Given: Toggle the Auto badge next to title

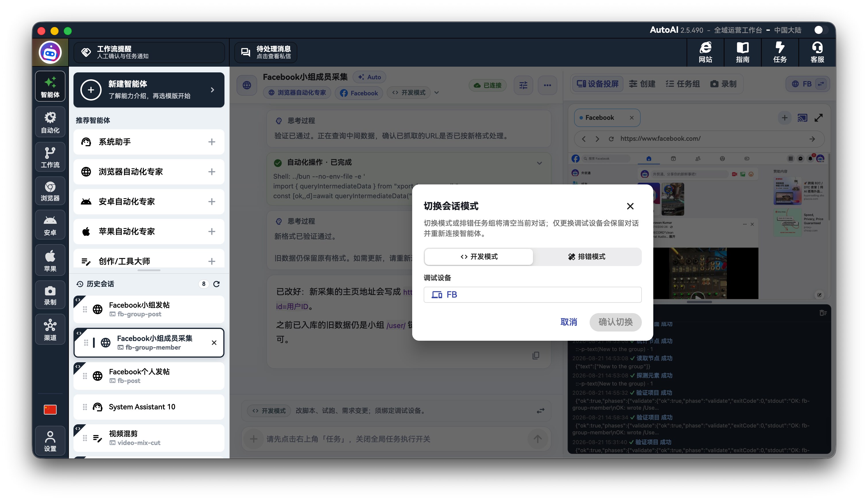Looking at the screenshot, I should (369, 77).
